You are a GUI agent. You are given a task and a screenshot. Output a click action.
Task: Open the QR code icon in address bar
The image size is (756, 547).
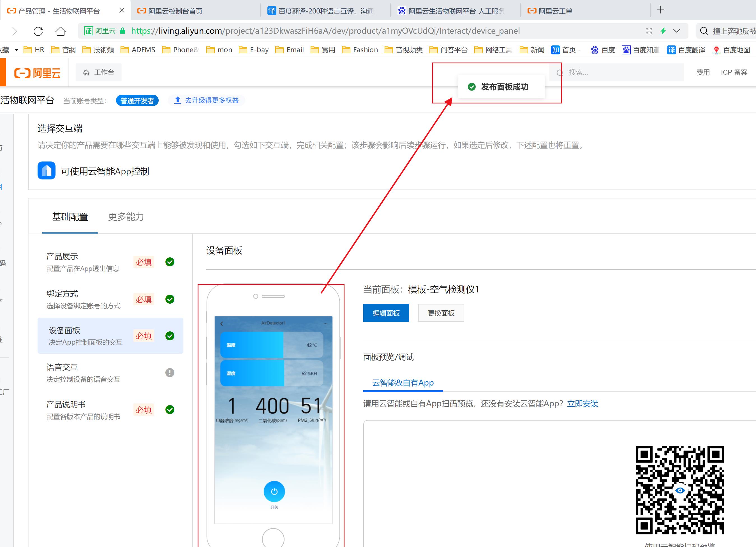click(x=649, y=31)
